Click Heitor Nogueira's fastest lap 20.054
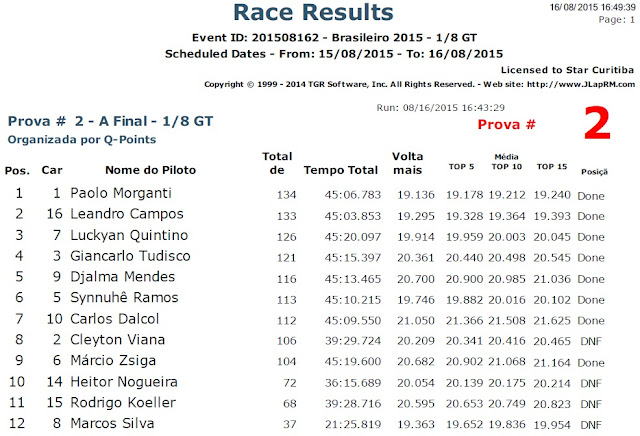Screen dimensions: 640x436 [x=416, y=383]
